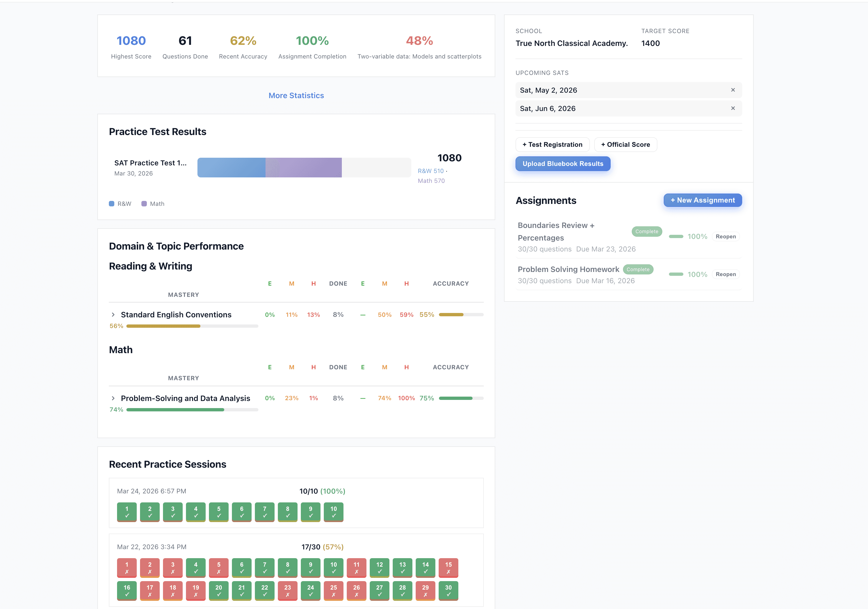Image resolution: width=868 pixels, height=609 pixels.
Task: Click the green checkmark tile for question 10
Action: pos(333,512)
